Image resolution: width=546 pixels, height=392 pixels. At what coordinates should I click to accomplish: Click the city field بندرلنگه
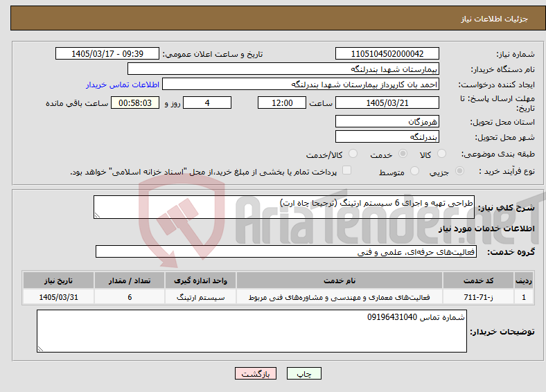(387, 136)
